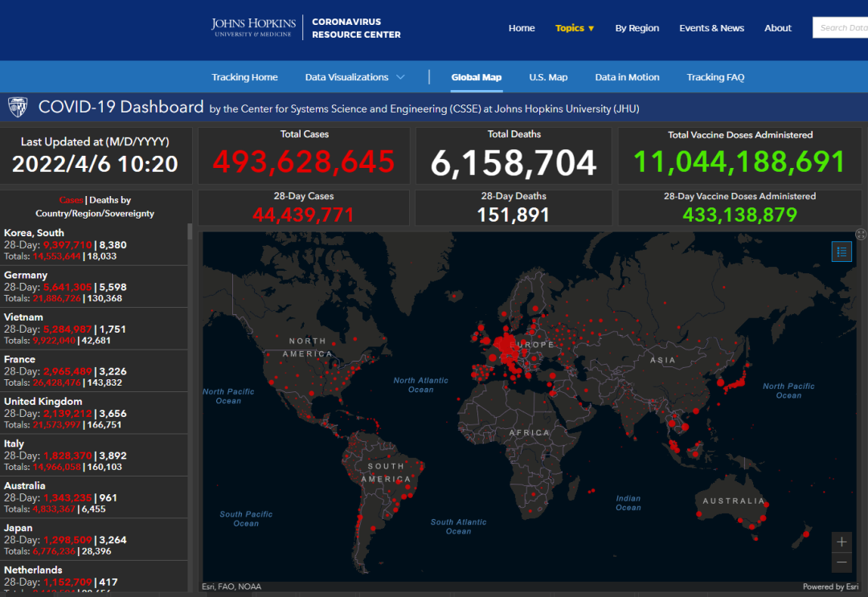Click the SOUTH AMERICA map label

386,472
